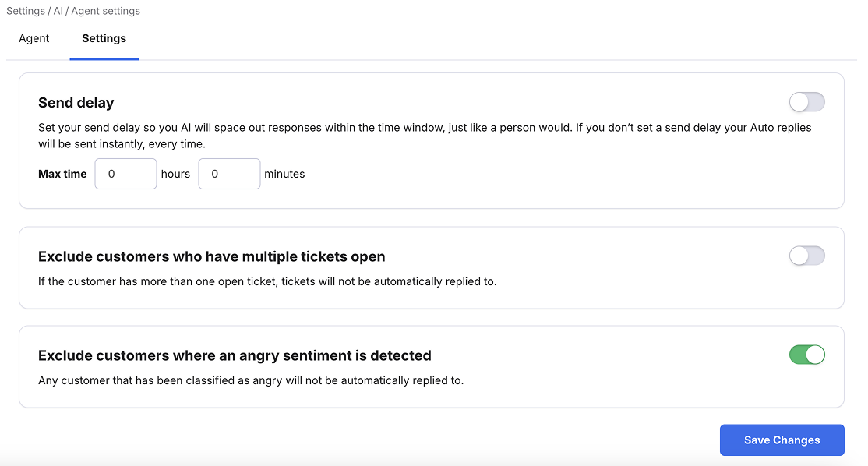Click the angry sentiment is detected heading
The image size is (868, 466).
tap(235, 355)
